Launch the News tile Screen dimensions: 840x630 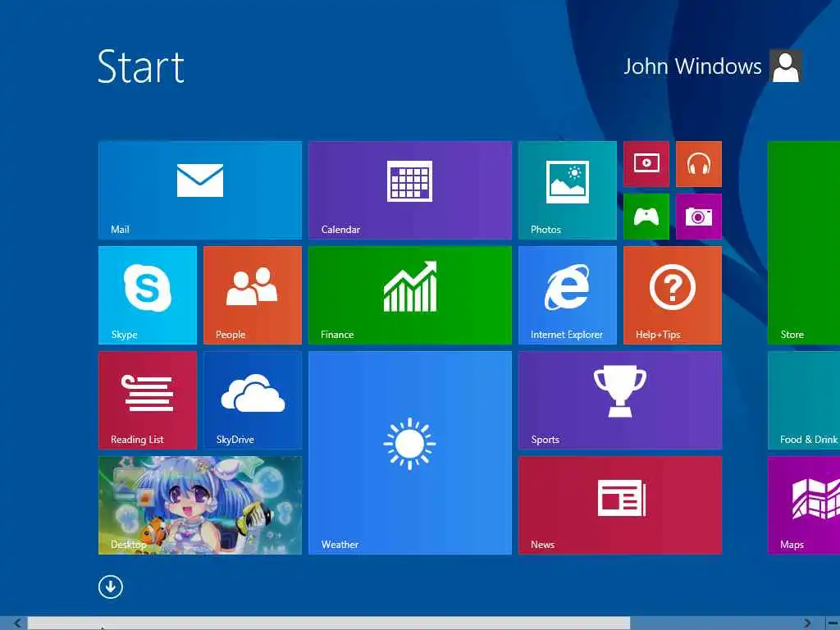(620, 505)
